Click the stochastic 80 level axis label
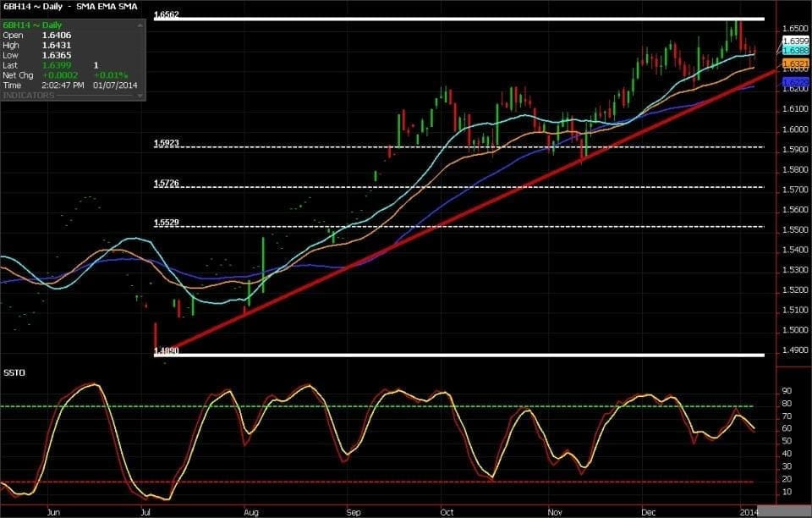Image resolution: width=812 pixels, height=518 pixels. click(x=786, y=405)
